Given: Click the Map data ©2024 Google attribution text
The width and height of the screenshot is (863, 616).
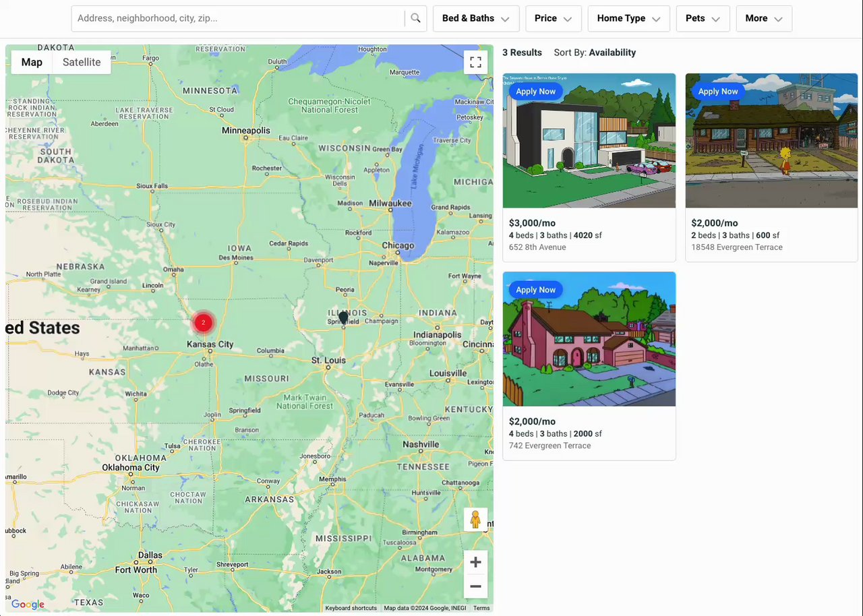Looking at the screenshot, I should pyautogui.click(x=425, y=608).
